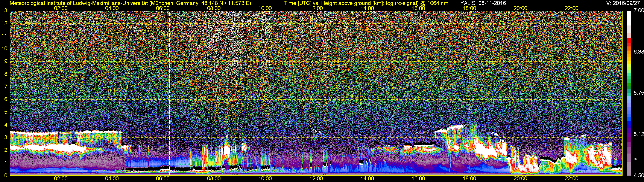
Task: Click the 16:00 label on the bottom time axis
Action: coord(418,179)
